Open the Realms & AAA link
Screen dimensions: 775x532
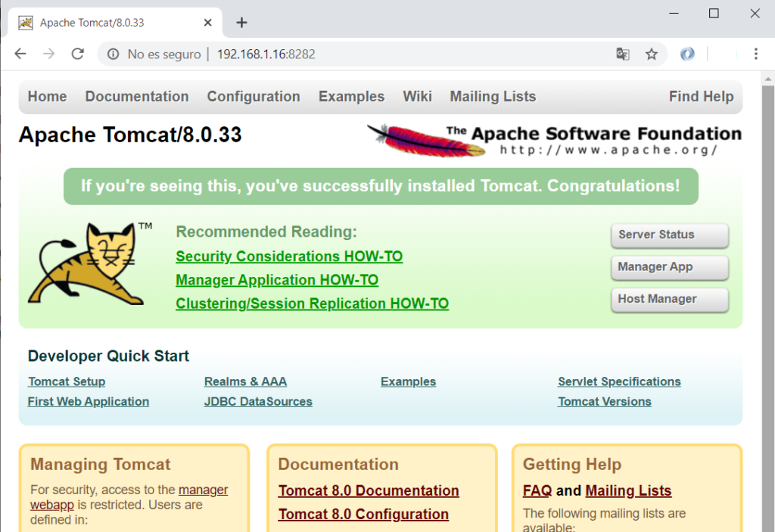245,381
